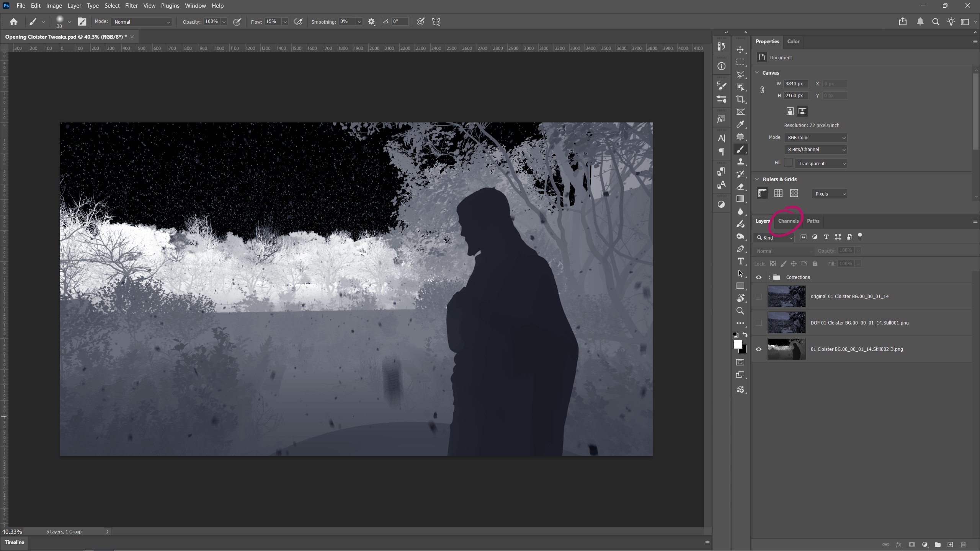Hide the Corrections group

(758, 277)
